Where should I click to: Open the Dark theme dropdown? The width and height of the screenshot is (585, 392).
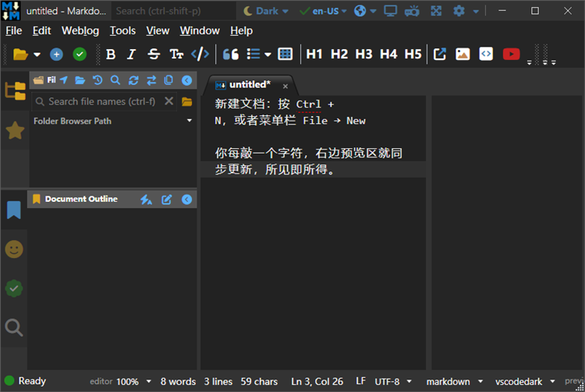click(266, 11)
